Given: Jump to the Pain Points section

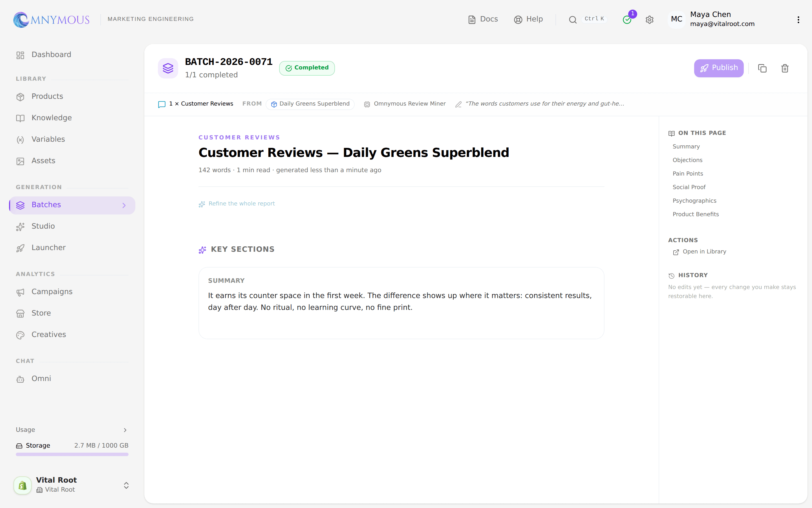Looking at the screenshot, I should click(x=687, y=174).
